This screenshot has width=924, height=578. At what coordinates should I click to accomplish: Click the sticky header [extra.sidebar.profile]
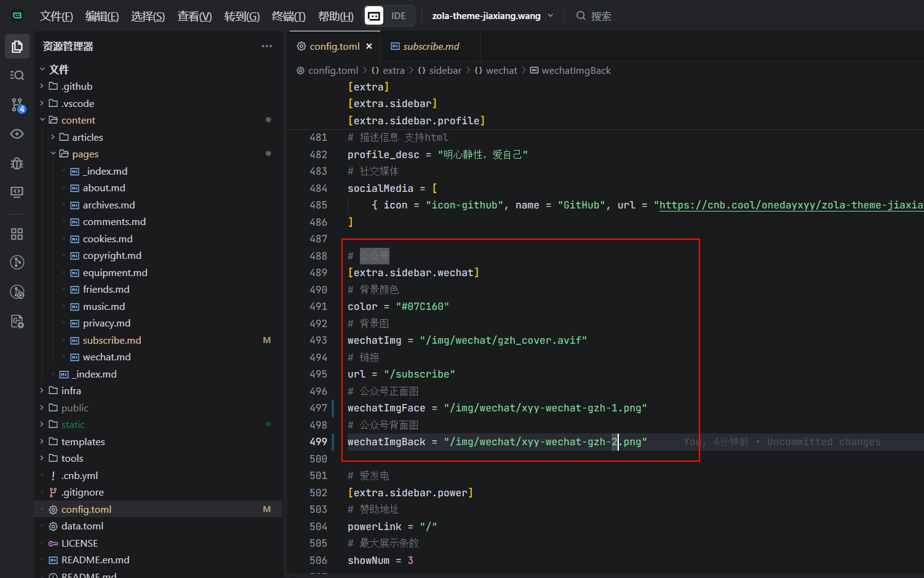416,121
